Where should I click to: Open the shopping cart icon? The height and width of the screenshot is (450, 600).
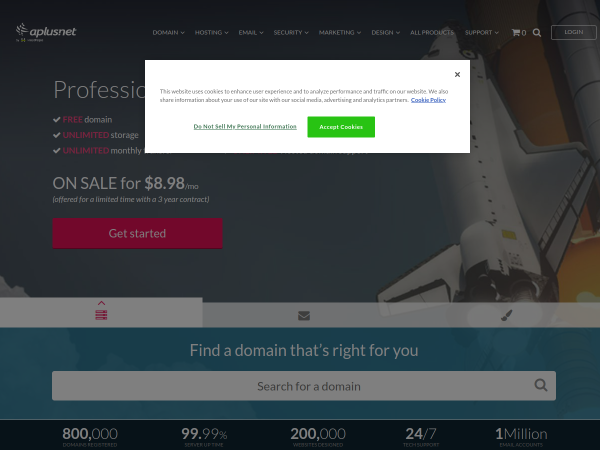click(x=518, y=33)
